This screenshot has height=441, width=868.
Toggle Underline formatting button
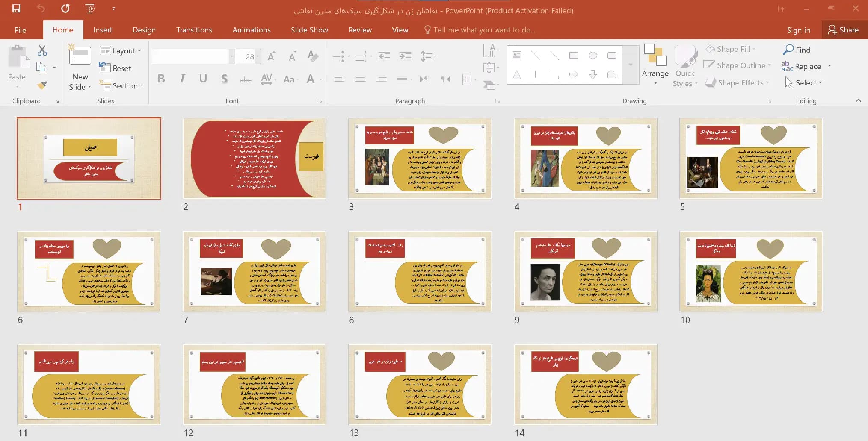pyautogui.click(x=203, y=79)
